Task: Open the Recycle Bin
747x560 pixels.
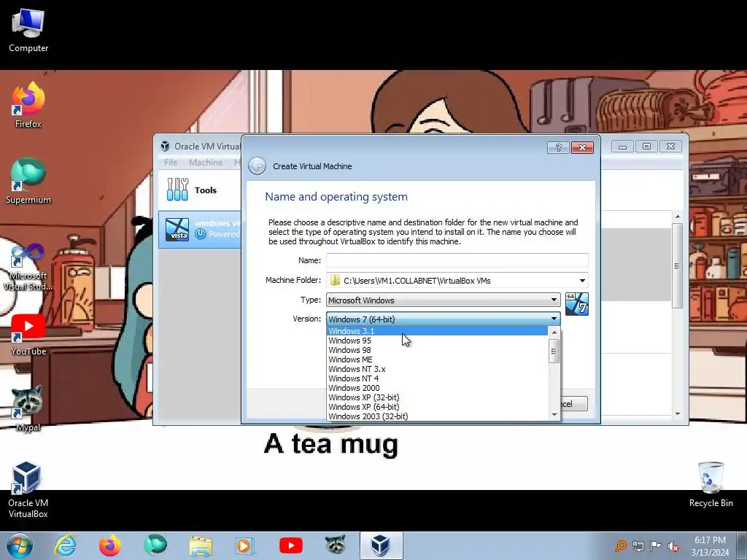Action: click(711, 484)
